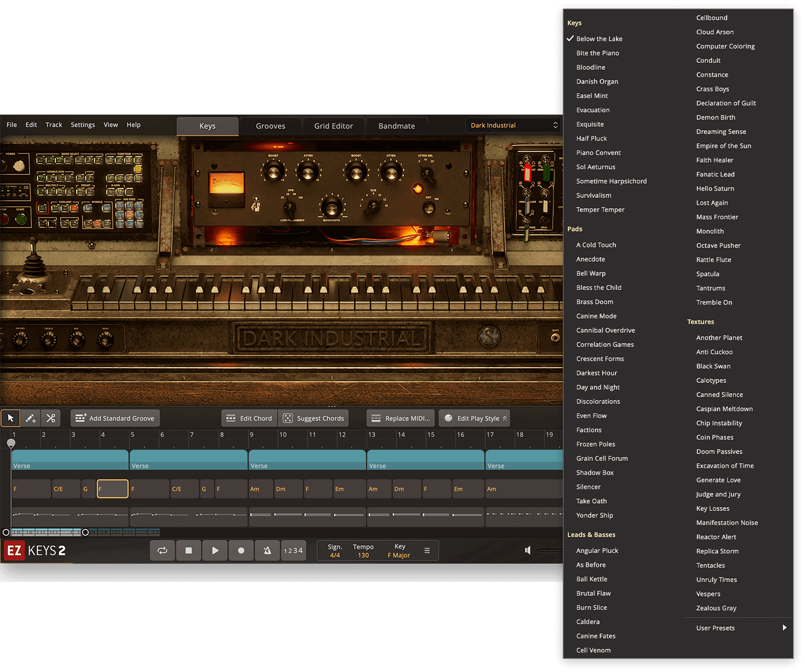805x672 pixels.
Task: Choose the Empire of the Sun preset
Action: pyautogui.click(x=723, y=146)
